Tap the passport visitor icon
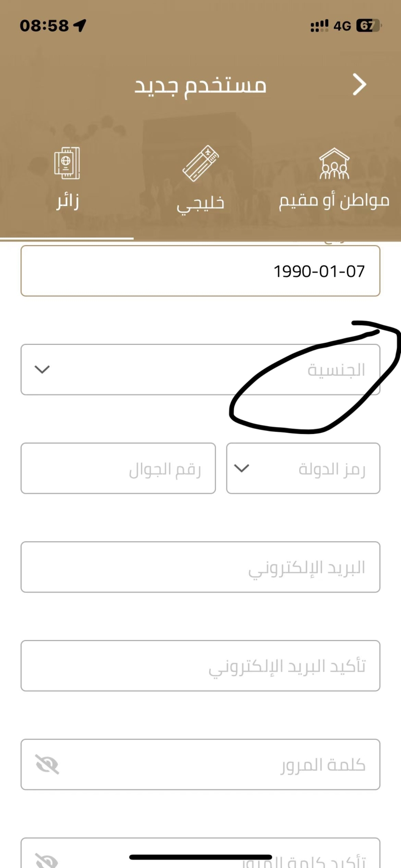 tap(67, 163)
